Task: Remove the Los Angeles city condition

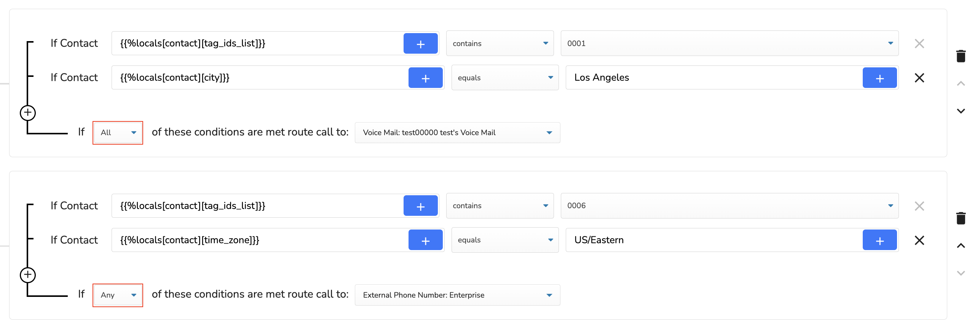Action: [919, 78]
